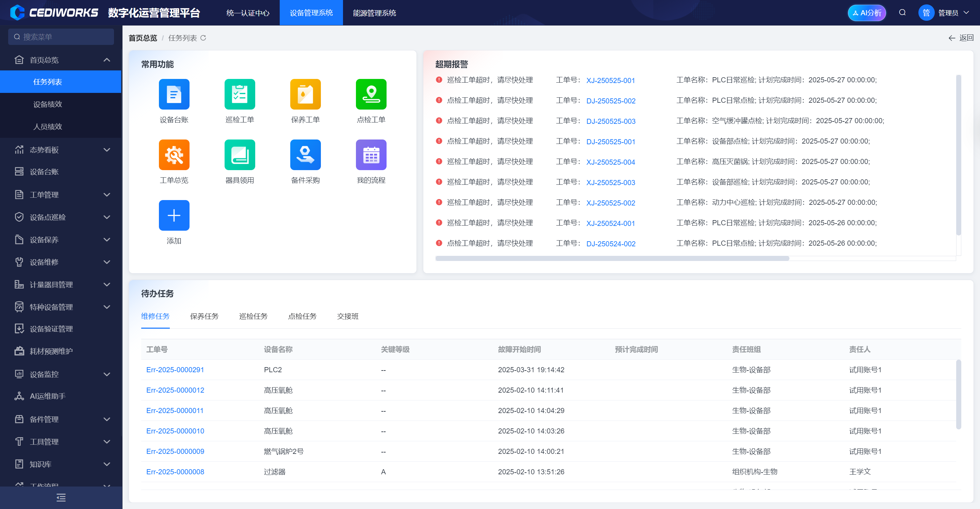
Task: Open the 保养工单 shortcut icon
Action: 305,94
